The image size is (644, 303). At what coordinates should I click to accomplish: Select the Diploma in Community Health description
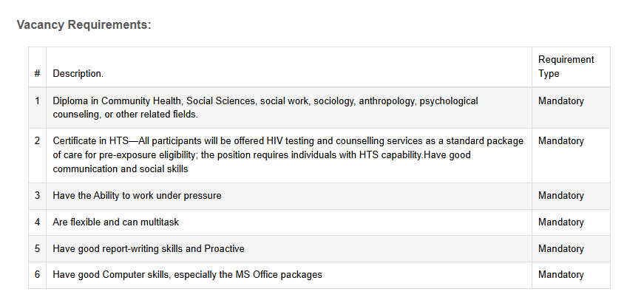point(265,108)
